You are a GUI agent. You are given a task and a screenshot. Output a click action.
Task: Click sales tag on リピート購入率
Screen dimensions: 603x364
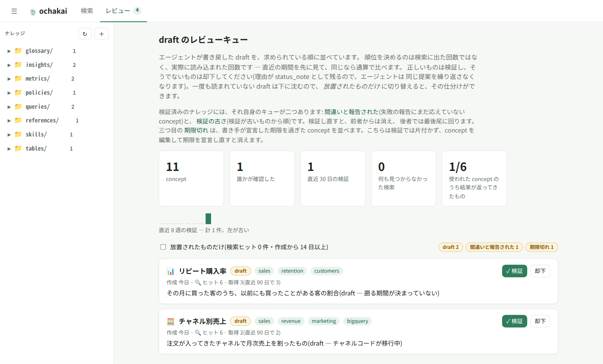coord(264,271)
